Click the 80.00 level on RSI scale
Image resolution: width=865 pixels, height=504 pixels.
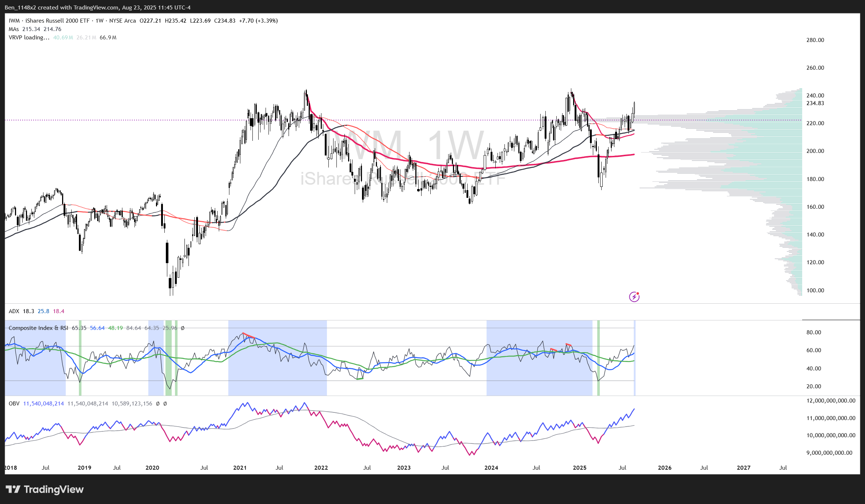coord(813,332)
